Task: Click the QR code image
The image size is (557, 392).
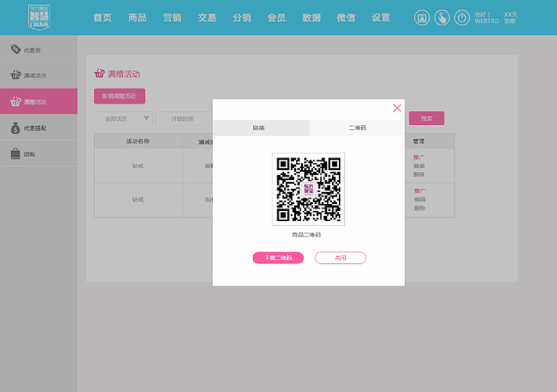Action: [309, 189]
